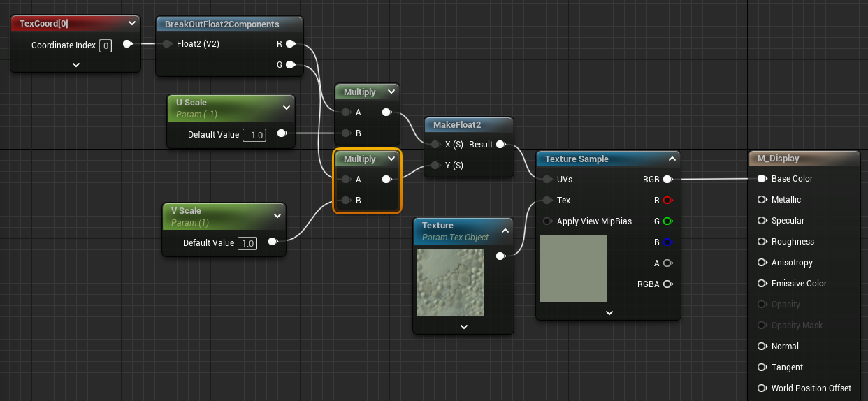Collapse the Texture Sample node caret

tap(672, 159)
